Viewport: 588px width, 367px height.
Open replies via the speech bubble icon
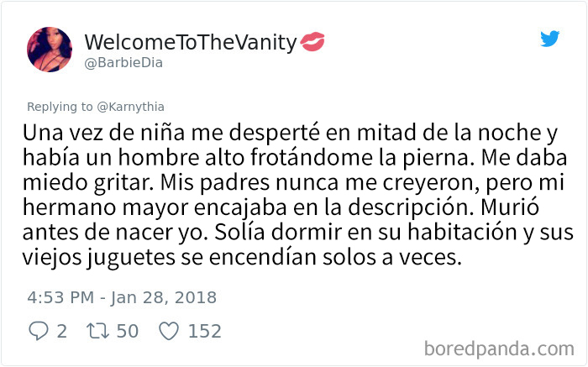click(39, 331)
